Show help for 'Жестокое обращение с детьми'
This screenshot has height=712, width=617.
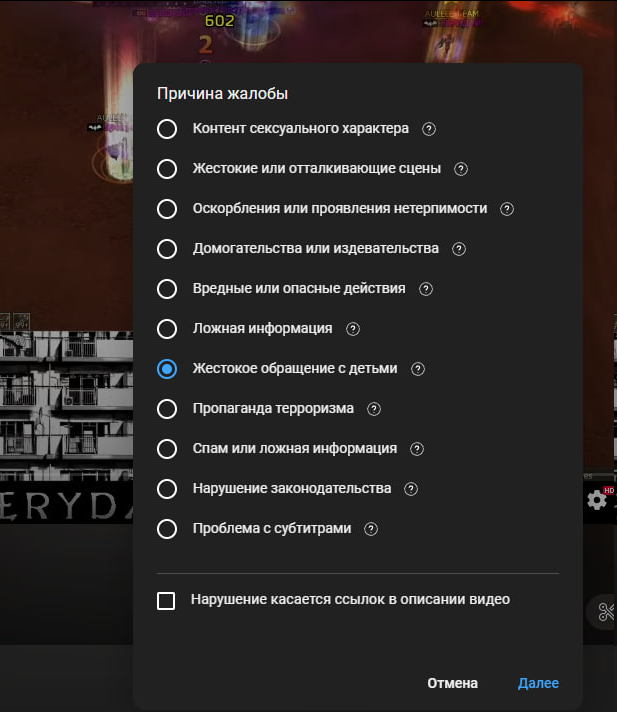pos(418,369)
